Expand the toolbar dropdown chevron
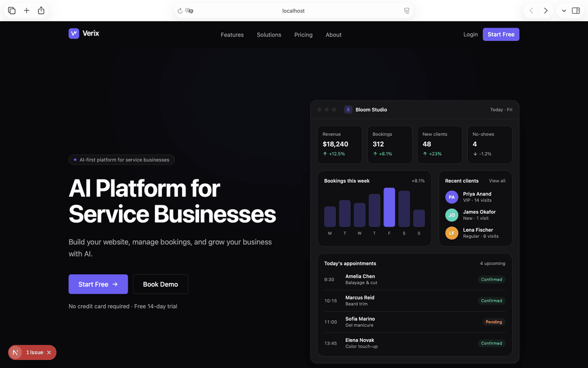Image resolution: width=588 pixels, height=368 pixels. pyautogui.click(x=564, y=11)
